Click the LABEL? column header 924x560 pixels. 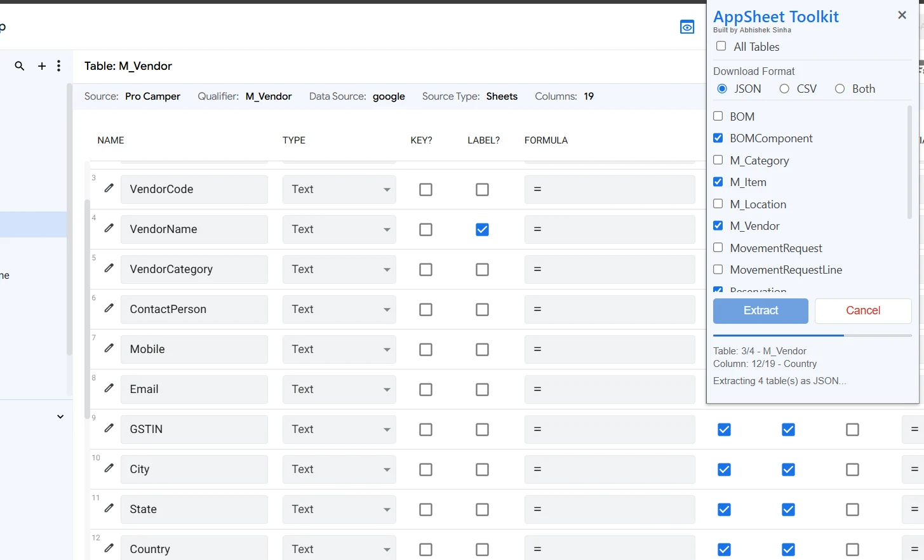[484, 140]
